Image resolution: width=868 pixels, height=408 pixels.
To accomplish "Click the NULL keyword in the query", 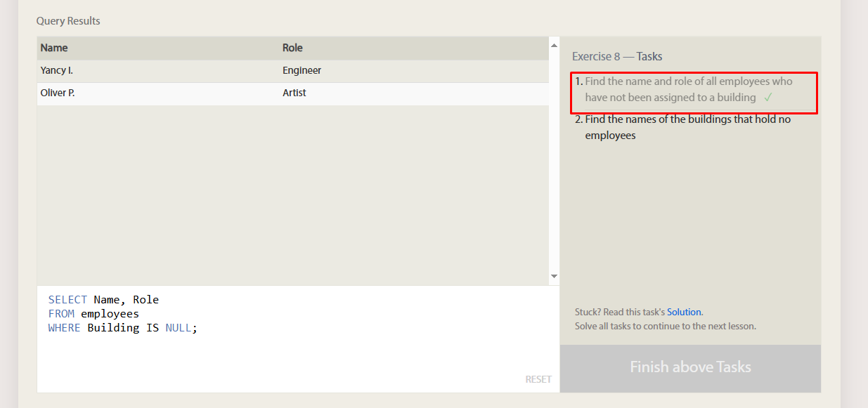I will [179, 328].
